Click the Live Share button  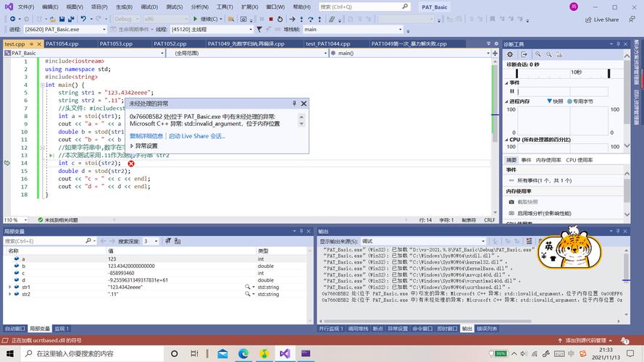[x=602, y=20]
